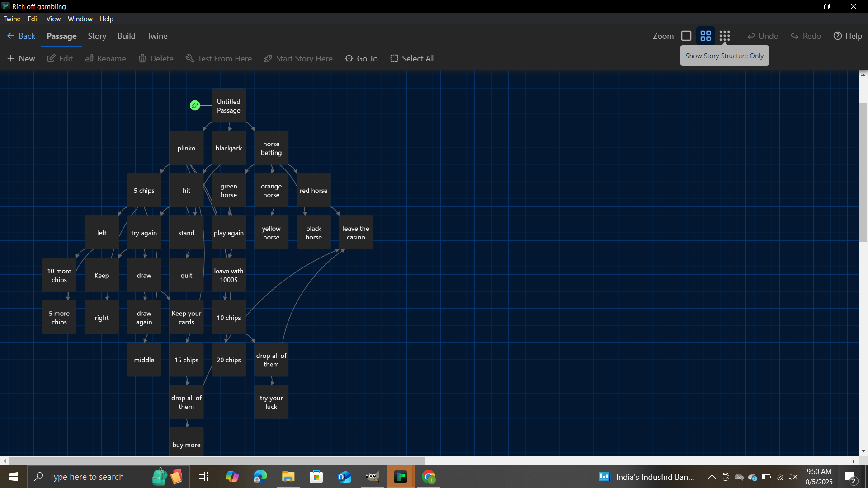Select the red horse passage

314,191
